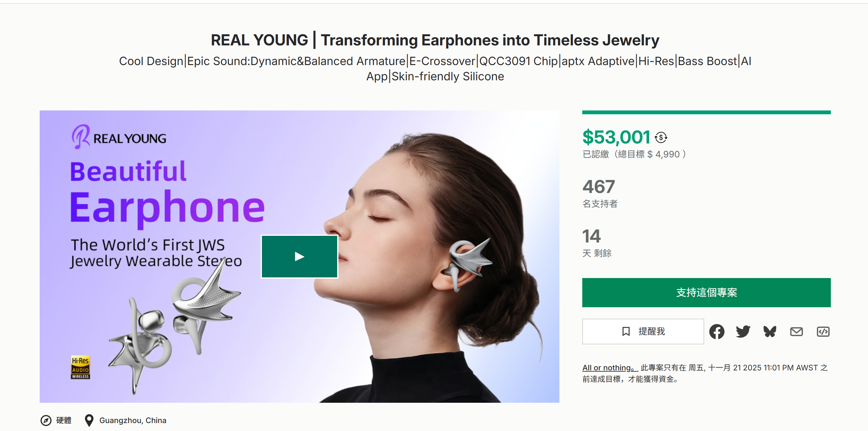
Task: Click the REAL YOUNG project title heading
Action: click(x=435, y=40)
